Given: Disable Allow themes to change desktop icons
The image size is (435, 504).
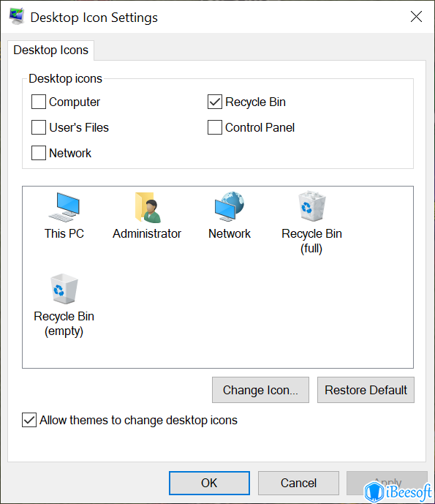Looking at the screenshot, I should click(29, 420).
